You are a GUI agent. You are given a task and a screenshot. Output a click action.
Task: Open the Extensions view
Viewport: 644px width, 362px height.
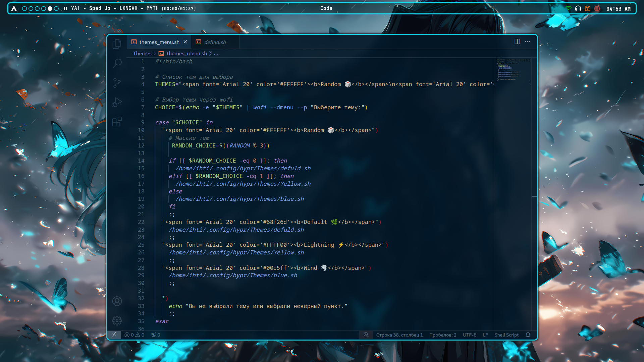(x=117, y=121)
